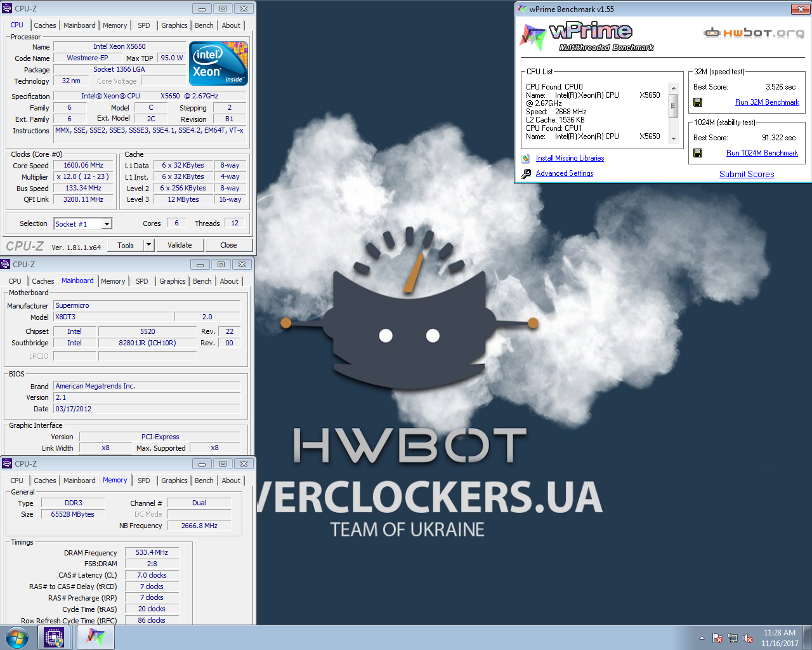Click the 12 MBytes Level 3 cache value
Viewport: 812px width, 650px height.
[183, 199]
